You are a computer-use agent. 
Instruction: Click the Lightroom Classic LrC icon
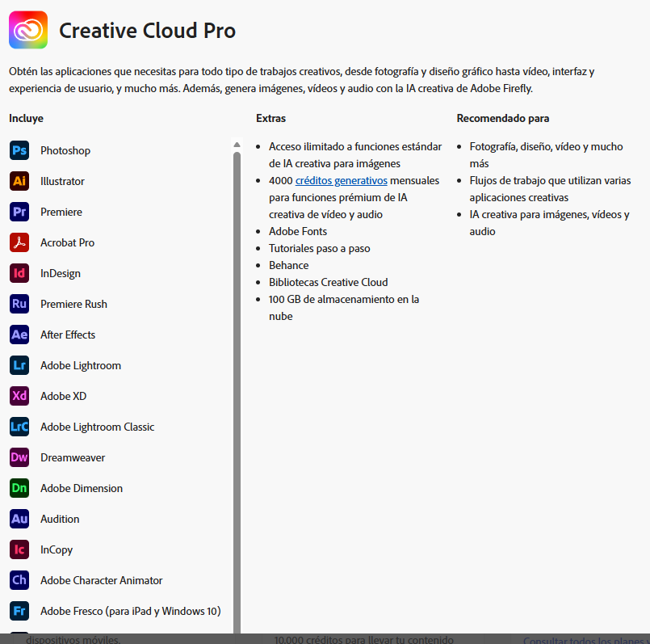pyautogui.click(x=19, y=427)
